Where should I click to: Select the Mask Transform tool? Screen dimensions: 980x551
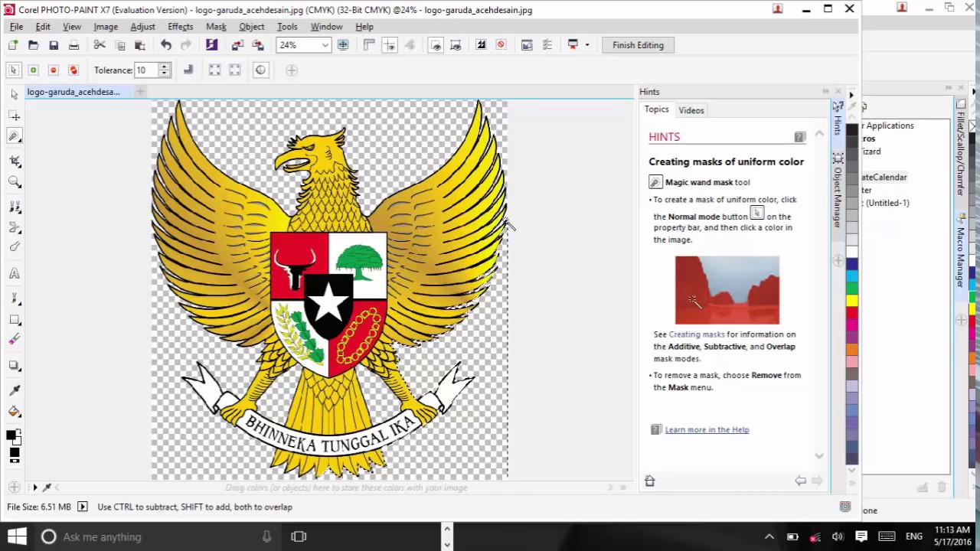[14, 116]
